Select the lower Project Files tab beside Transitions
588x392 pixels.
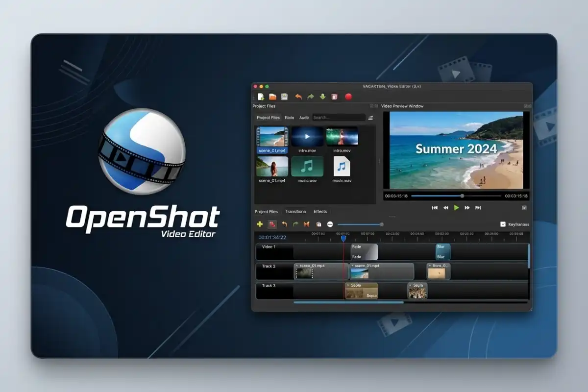pyautogui.click(x=267, y=212)
